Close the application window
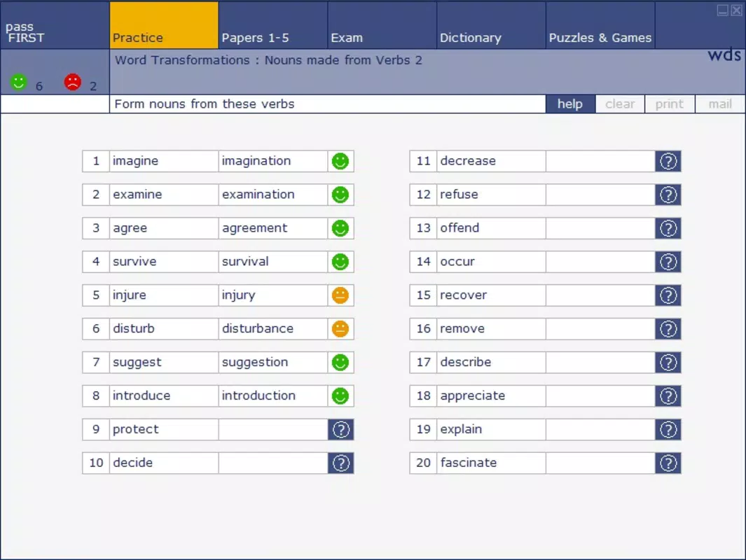This screenshot has width=746, height=560. coord(736,10)
